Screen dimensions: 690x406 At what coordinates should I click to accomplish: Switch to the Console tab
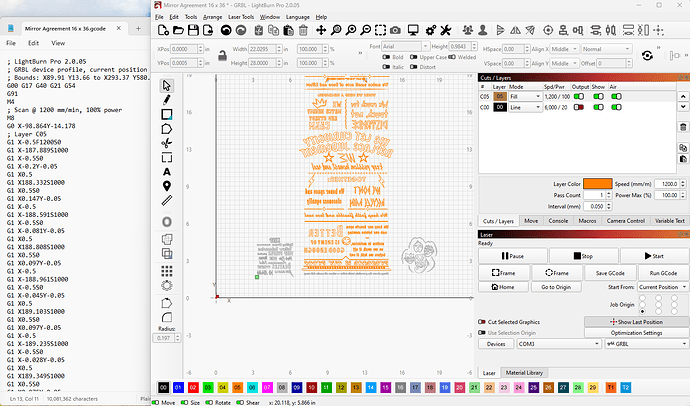click(x=559, y=221)
